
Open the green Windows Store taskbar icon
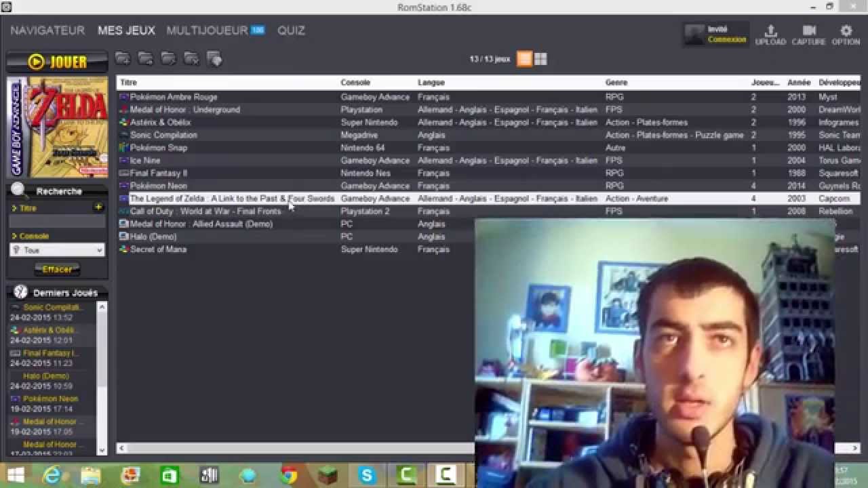(x=170, y=476)
